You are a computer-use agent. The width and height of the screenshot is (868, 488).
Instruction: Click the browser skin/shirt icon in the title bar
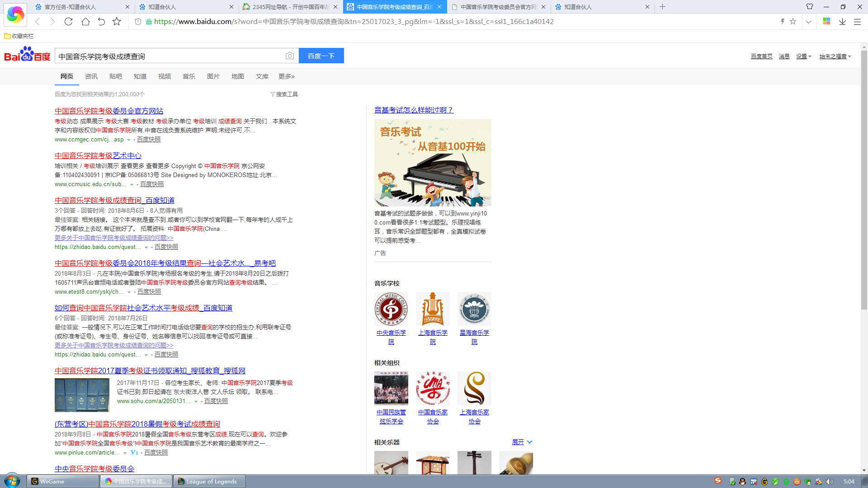point(810,7)
